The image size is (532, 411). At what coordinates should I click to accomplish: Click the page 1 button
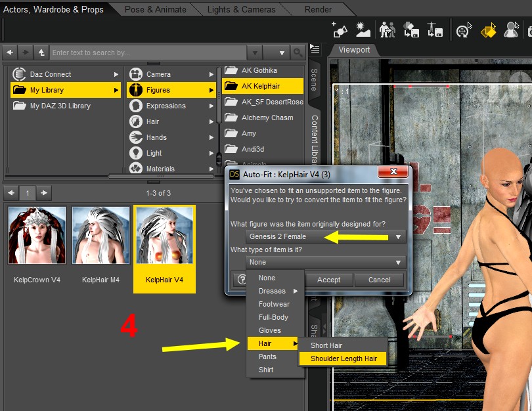click(28, 193)
